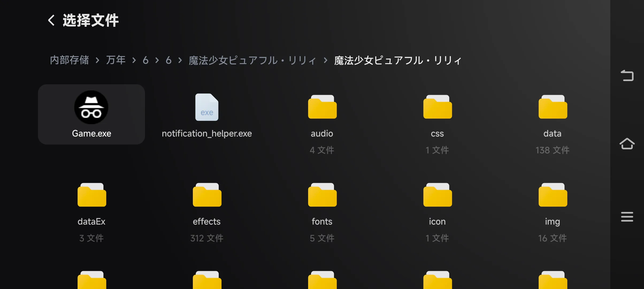Click the "312 文件" count under effects
The height and width of the screenshot is (289, 644).
click(207, 238)
